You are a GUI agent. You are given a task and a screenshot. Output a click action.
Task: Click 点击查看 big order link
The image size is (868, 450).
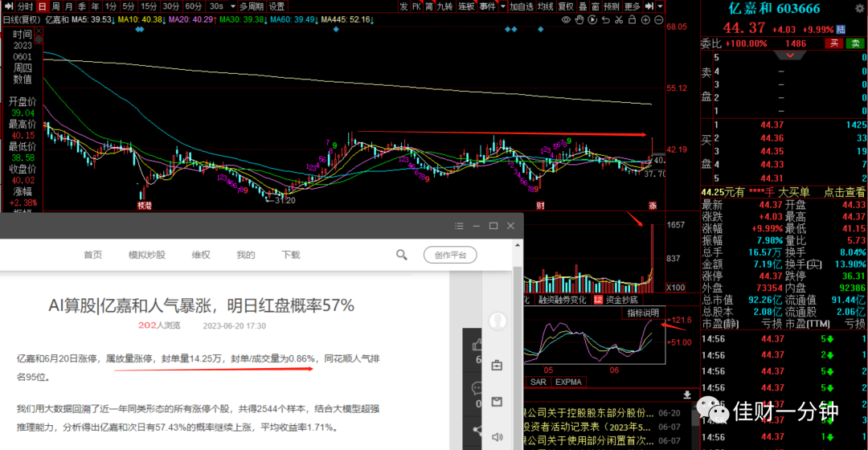click(x=844, y=192)
